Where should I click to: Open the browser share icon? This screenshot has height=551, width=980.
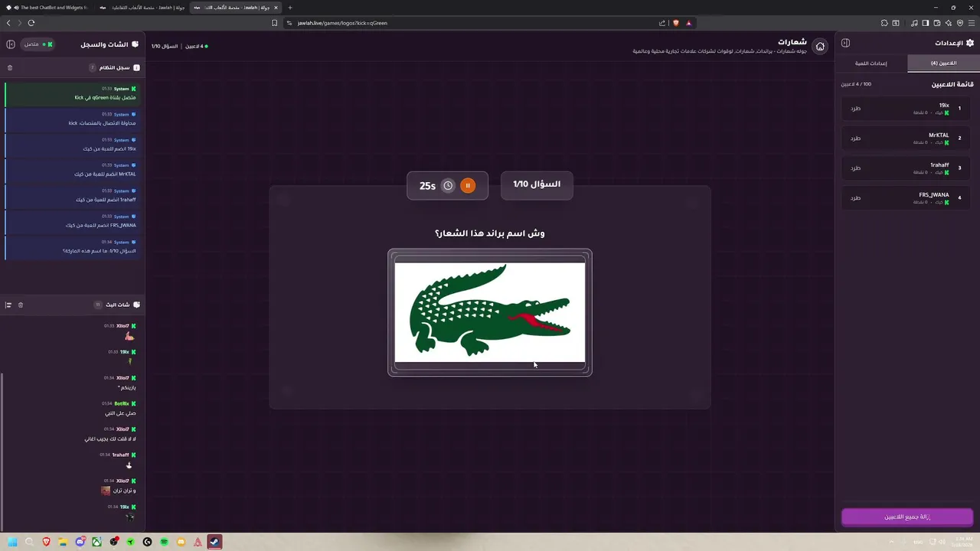[663, 23]
